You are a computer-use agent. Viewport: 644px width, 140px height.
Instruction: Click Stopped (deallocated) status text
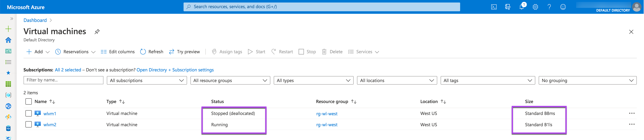tap(233, 113)
